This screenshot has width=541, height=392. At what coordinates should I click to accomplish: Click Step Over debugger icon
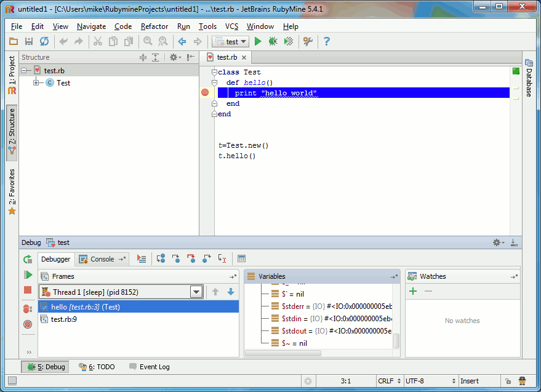point(161,259)
